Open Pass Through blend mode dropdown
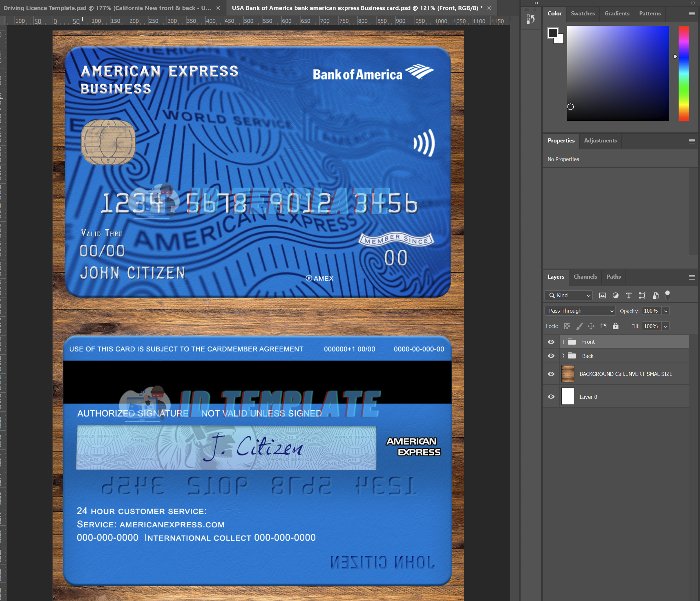This screenshot has height=601, width=700. click(580, 311)
